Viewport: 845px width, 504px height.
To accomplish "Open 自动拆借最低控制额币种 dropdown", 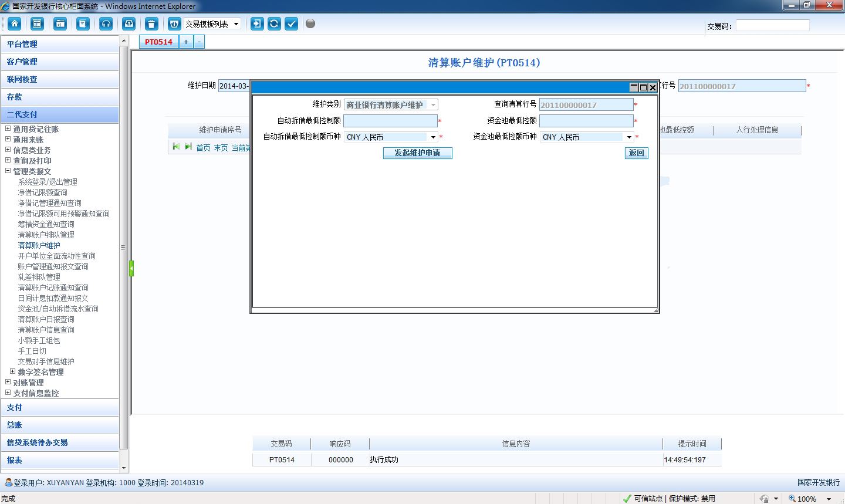I will tap(391, 137).
